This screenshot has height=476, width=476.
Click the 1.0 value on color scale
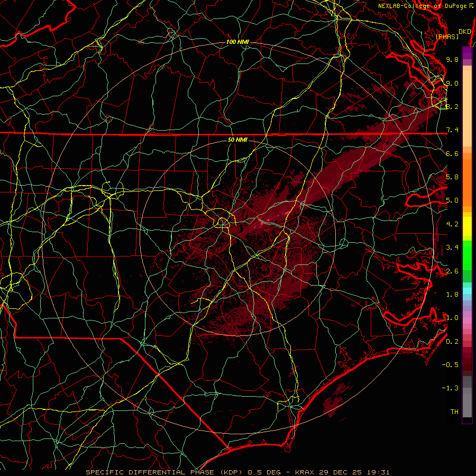coord(452,318)
